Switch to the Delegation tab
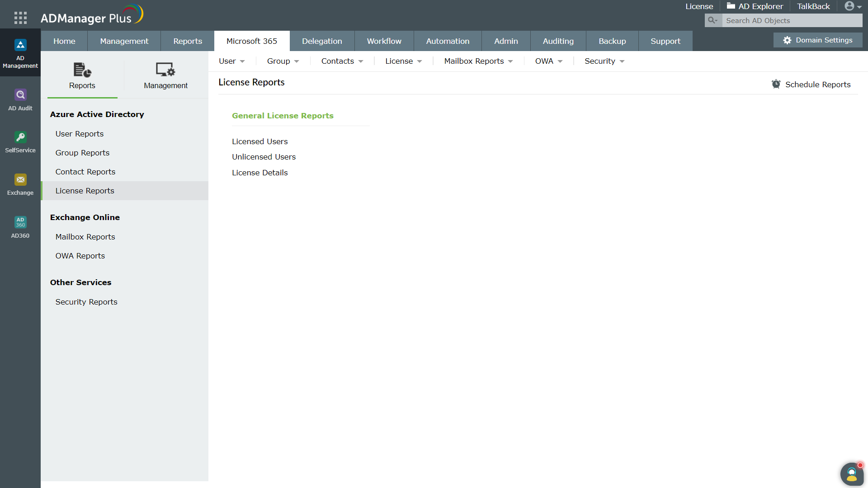This screenshot has height=488, width=868. coord(322,41)
